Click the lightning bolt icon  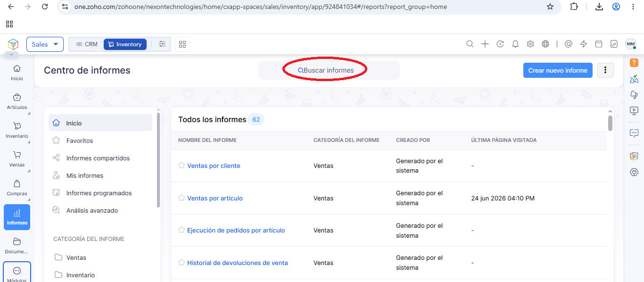584,44
